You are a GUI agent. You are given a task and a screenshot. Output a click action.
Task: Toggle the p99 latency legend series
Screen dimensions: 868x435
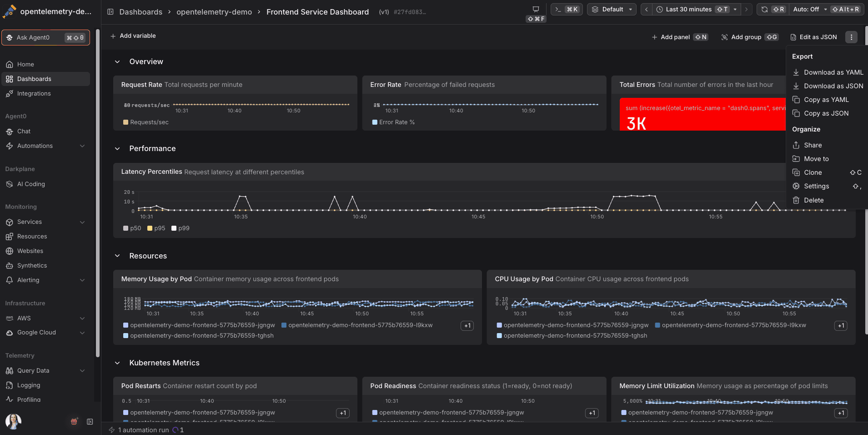[180, 228]
